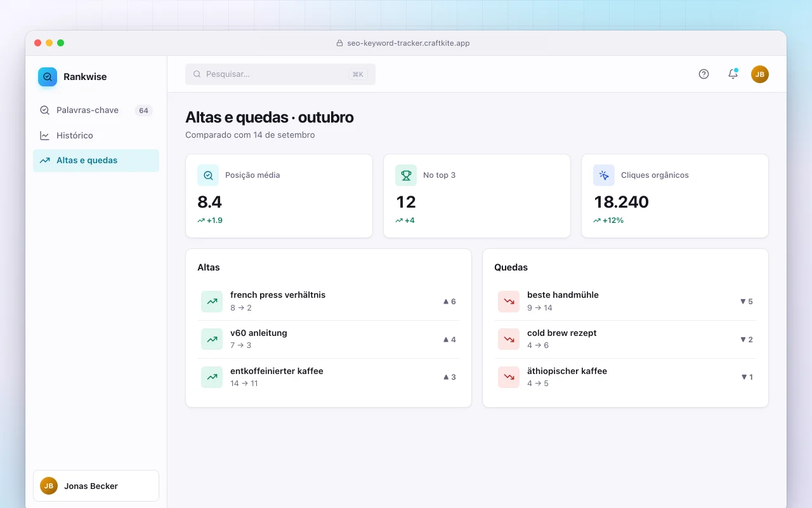Click uptrend icon beside french press verhältnis

[x=212, y=302]
